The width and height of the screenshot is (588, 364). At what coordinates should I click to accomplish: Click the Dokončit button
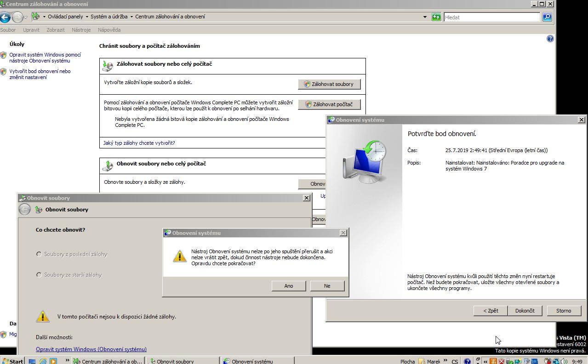(525, 311)
